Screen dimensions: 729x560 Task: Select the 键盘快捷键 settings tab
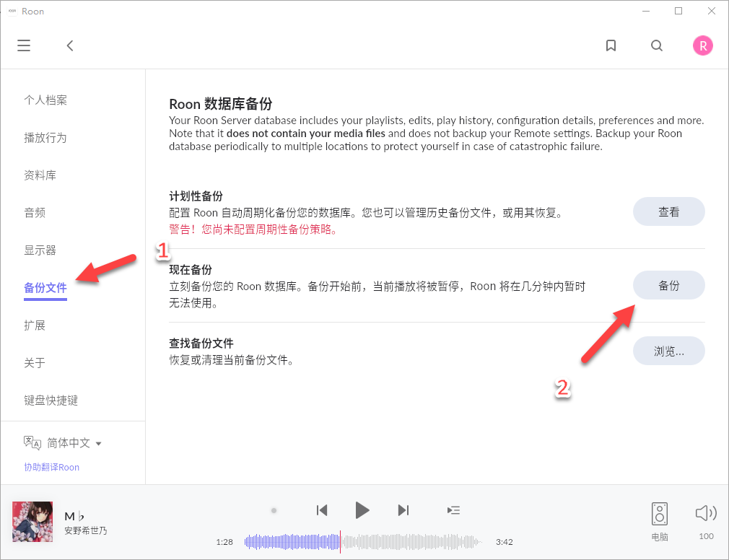[x=51, y=401]
